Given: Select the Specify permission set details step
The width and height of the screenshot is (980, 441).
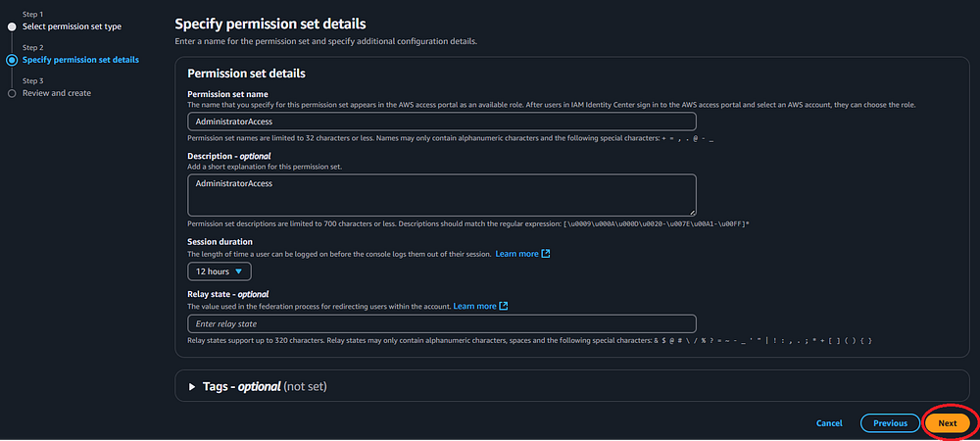Looking at the screenshot, I should 80,60.
